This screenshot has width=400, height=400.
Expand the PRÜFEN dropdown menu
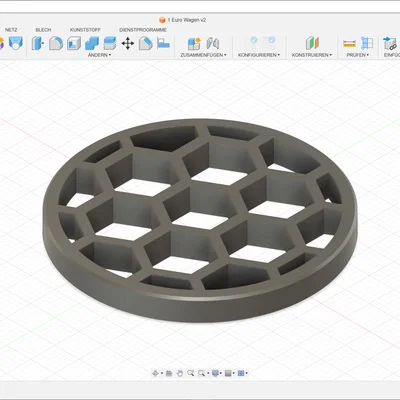[x=357, y=55]
